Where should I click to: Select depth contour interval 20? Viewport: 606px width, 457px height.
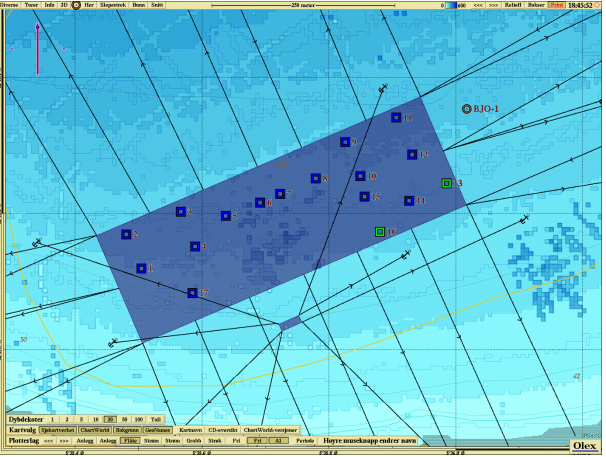[110, 419]
